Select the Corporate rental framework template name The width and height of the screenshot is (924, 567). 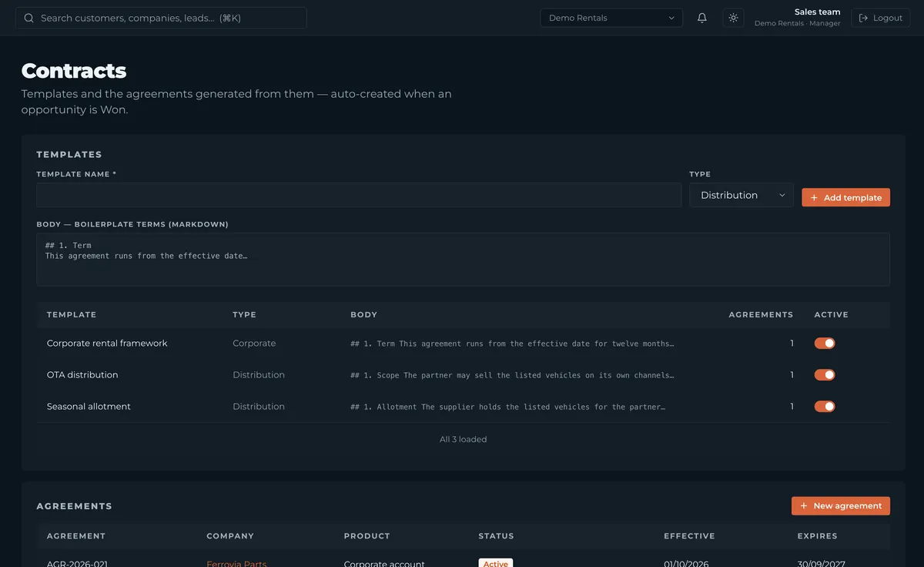[107, 344]
